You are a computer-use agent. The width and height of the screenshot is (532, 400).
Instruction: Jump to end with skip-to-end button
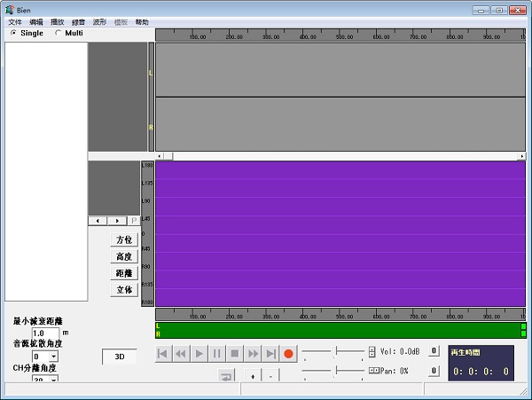[x=270, y=354]
